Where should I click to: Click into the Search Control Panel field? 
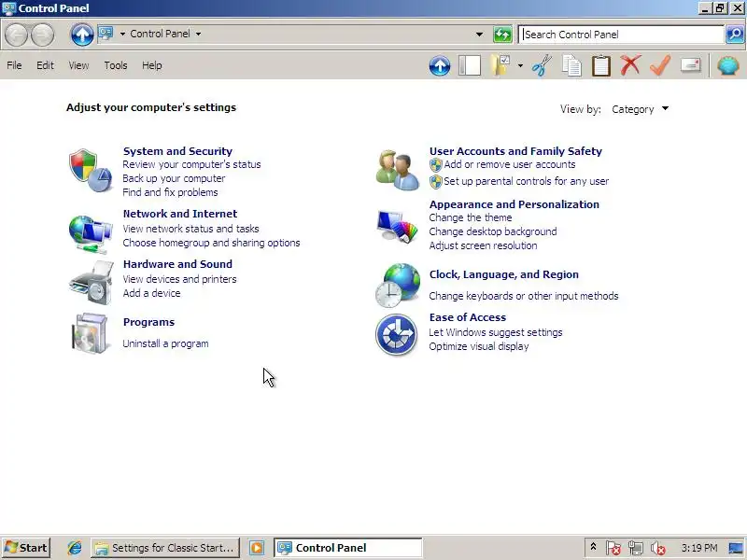[621, 35]
